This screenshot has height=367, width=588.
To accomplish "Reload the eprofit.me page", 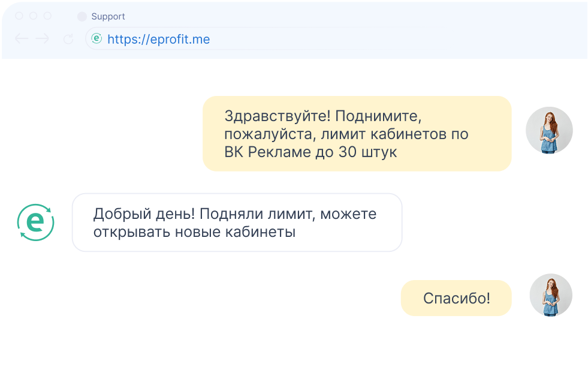I will click(68, 38).
